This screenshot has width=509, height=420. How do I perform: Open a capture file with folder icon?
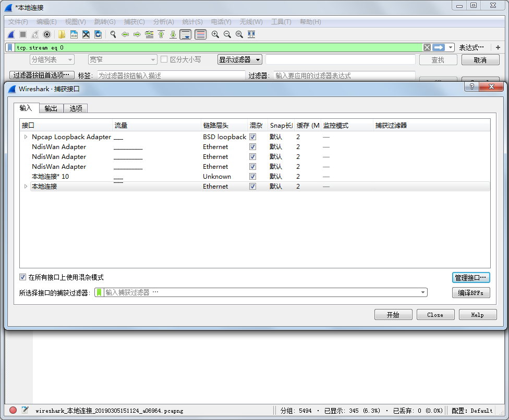click(62, 34)
